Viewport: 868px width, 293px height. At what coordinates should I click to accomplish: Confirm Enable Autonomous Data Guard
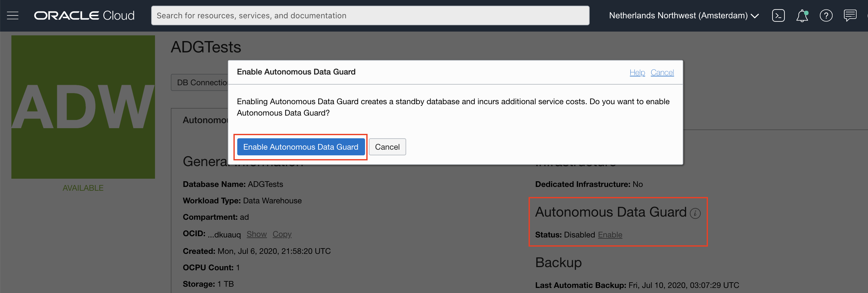click(301, 147)
